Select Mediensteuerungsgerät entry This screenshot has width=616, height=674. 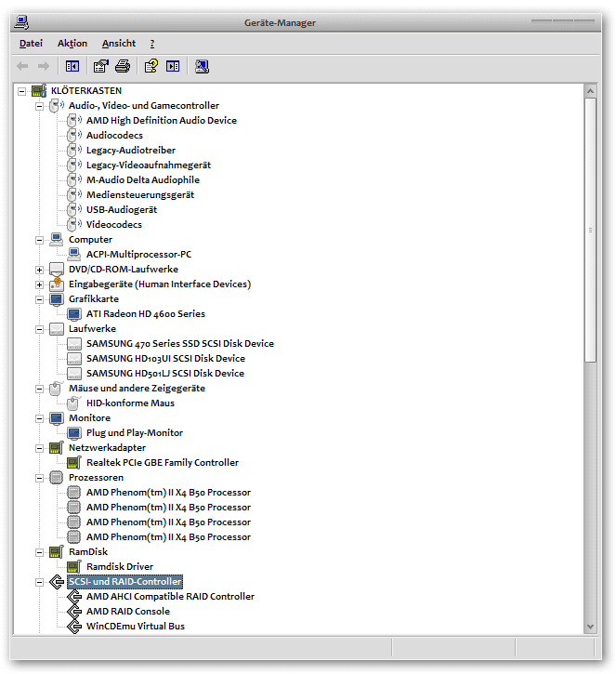140,194
